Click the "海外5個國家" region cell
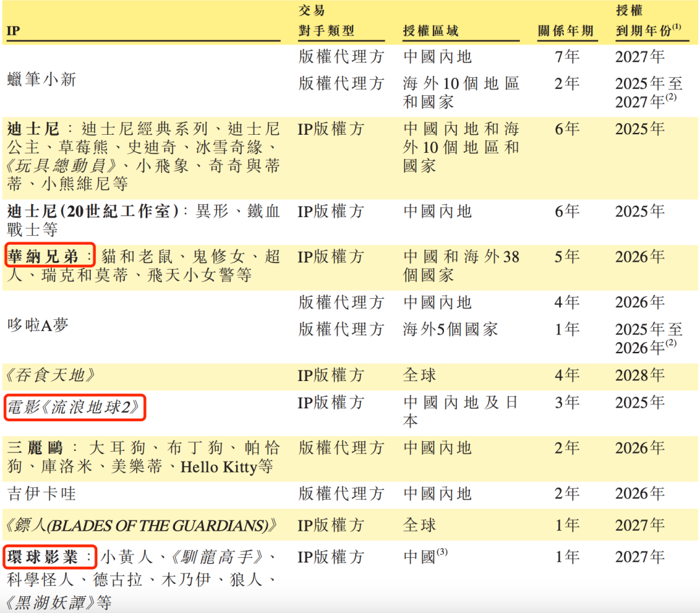700x613 pixels. point(450,329)
